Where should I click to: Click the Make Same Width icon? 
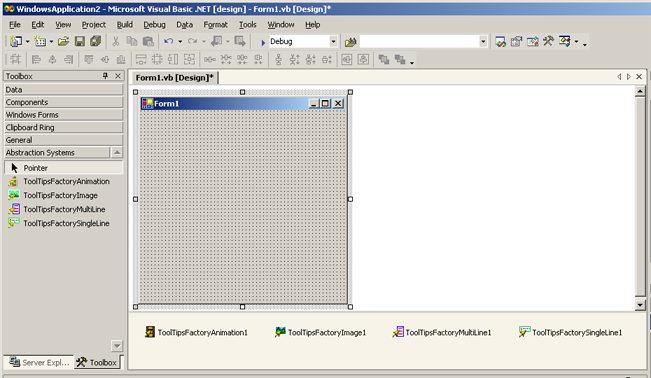pyautogui.click(x=141, y=60)
